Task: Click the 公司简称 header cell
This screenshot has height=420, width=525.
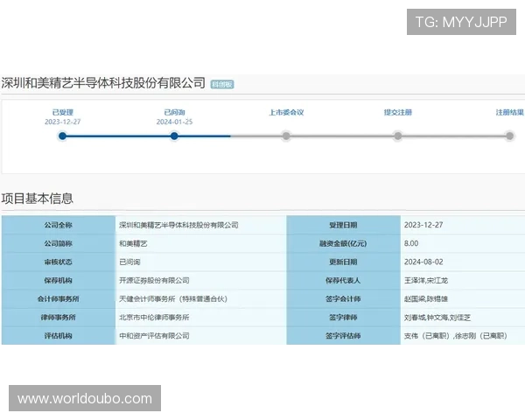Action: click(x=59, y=243)
